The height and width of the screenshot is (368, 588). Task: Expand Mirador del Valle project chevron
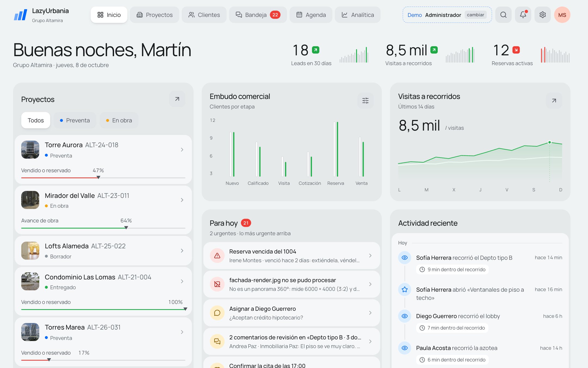click(182, 200)
